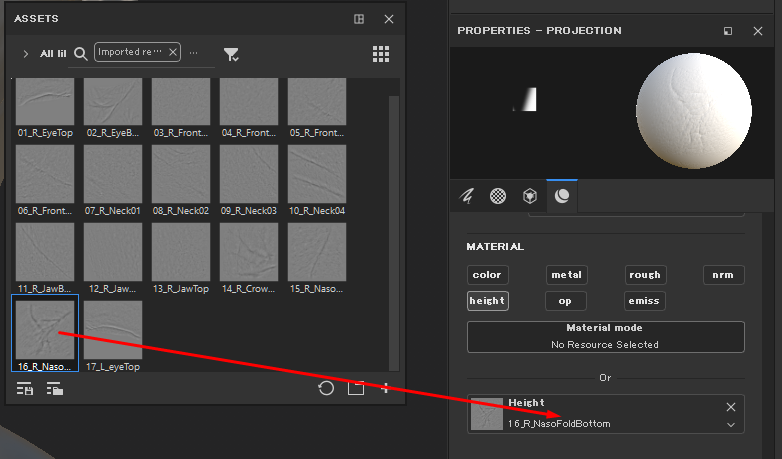The width and height of the screenshot is (782, 459).
Task: Switch Assets thumbnail grid view size
Action: click(x=381, y=54)
